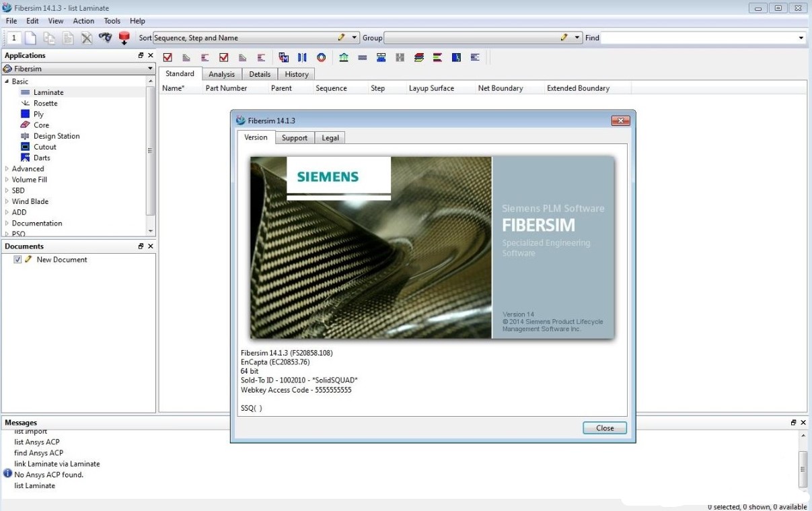
Task: Expand the Volume Fill node
Action: 7,180
